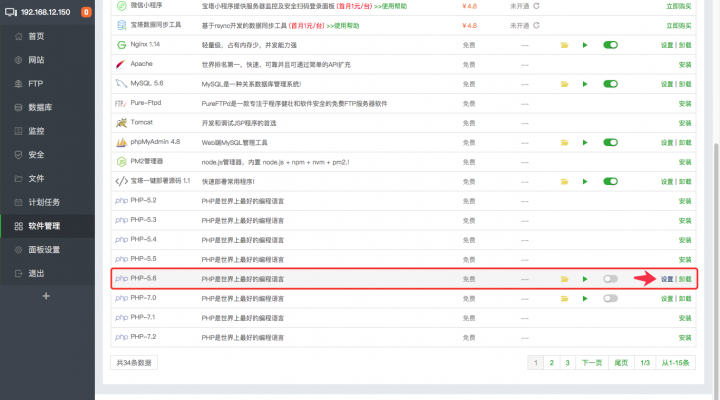Screen dimensions: 720x400
Task: Go to 数据库 in the sidebar
Action: pos(41,107)
